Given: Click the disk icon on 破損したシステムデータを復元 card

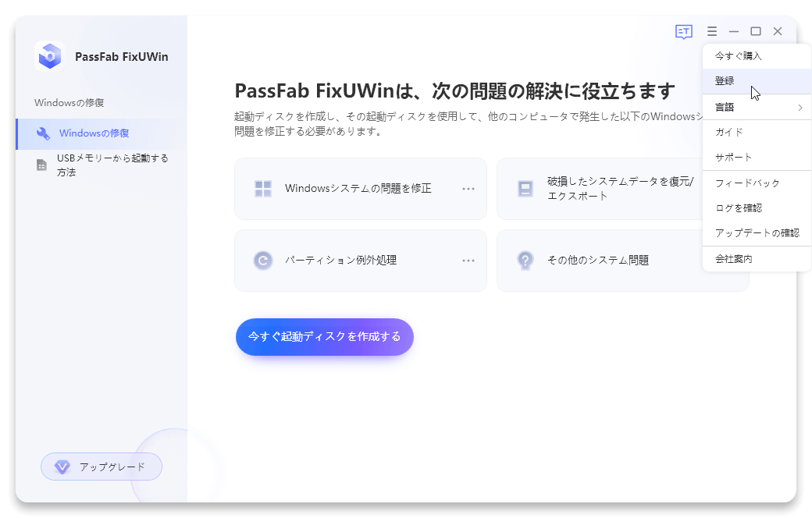Looking at the screenshot, I should [x=525, y=188].
